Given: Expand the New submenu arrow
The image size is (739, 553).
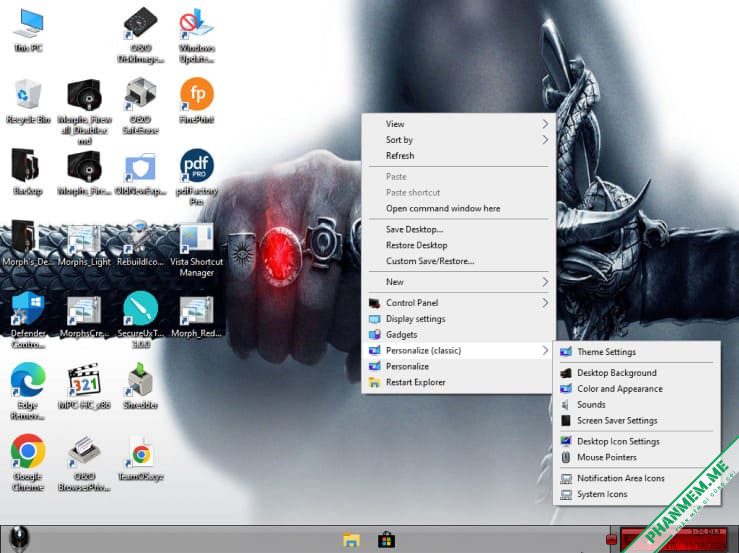Looking at the screenshot, I should [545, 282].
